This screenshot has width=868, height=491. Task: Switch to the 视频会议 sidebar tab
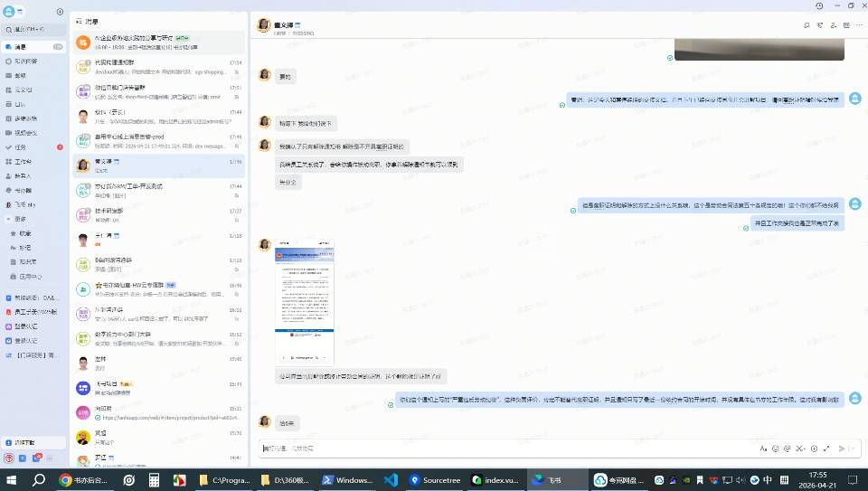[27, 132]
